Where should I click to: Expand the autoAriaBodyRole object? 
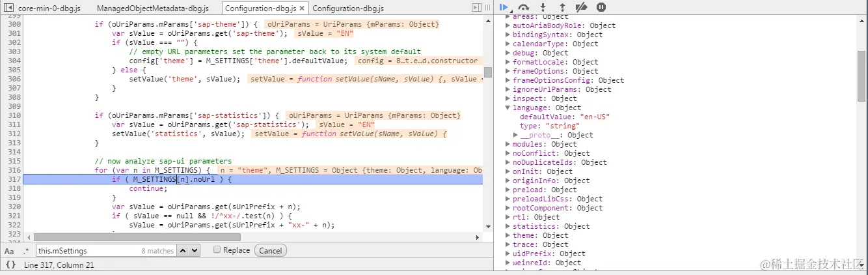(508, 25)
